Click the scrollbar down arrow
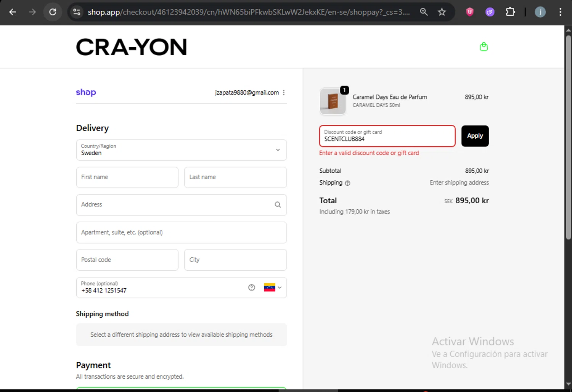The height and width of the screenshot is (392, 572). 568,384
